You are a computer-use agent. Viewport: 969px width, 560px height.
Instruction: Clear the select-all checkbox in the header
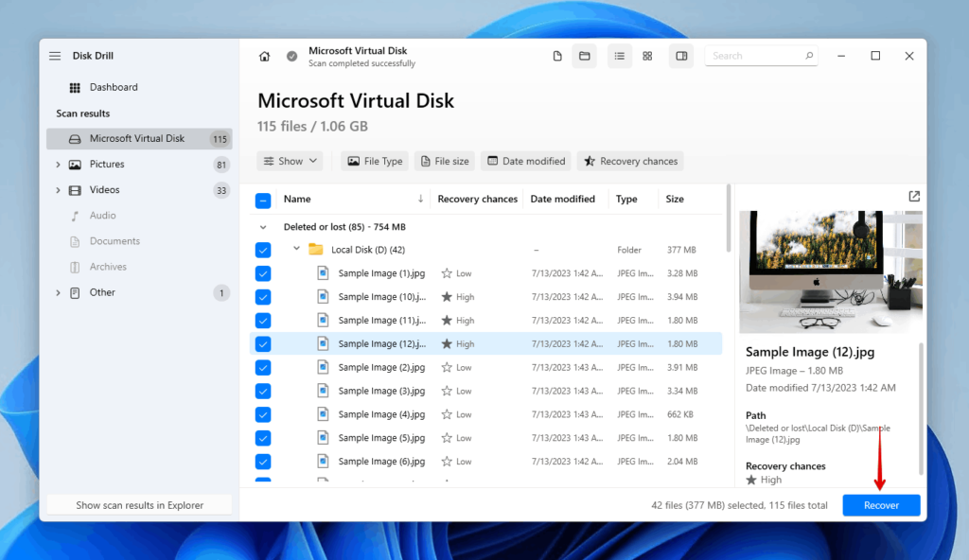pos(262,199)
